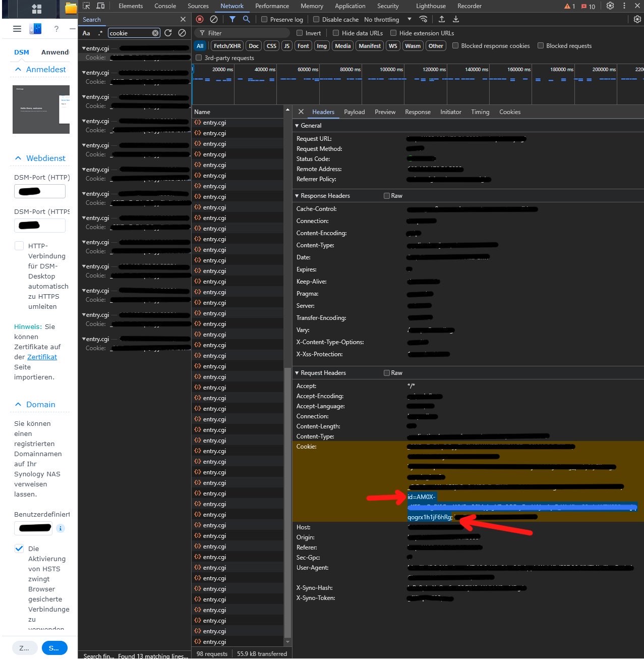Open DevTools settings gear icon
The width and height of the screenshot is (644, 659).
[610, 6]
